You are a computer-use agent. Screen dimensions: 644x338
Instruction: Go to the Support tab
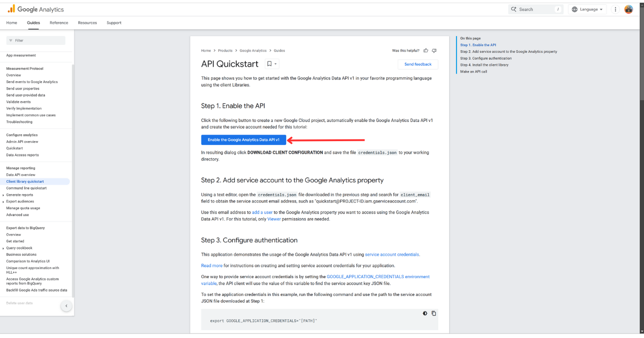tap(114, 23)
